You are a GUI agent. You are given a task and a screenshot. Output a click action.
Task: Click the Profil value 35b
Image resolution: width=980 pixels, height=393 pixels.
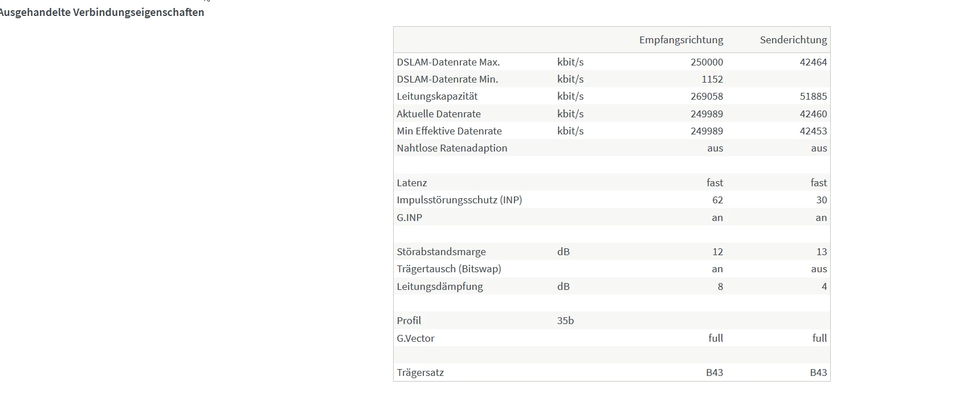[565, 321]
